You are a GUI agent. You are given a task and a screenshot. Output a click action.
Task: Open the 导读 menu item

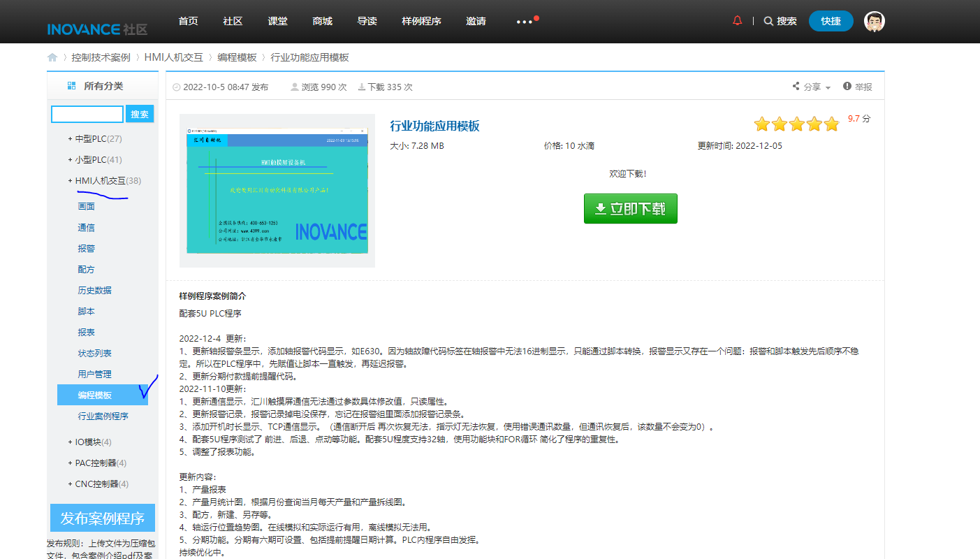(x=367, y=21)
